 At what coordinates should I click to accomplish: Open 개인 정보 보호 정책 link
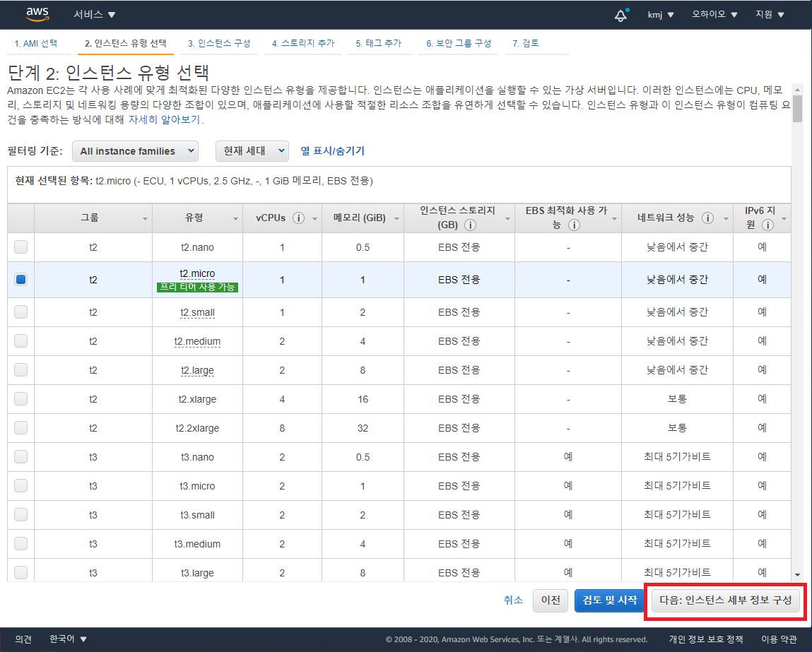tap(706, 639)
